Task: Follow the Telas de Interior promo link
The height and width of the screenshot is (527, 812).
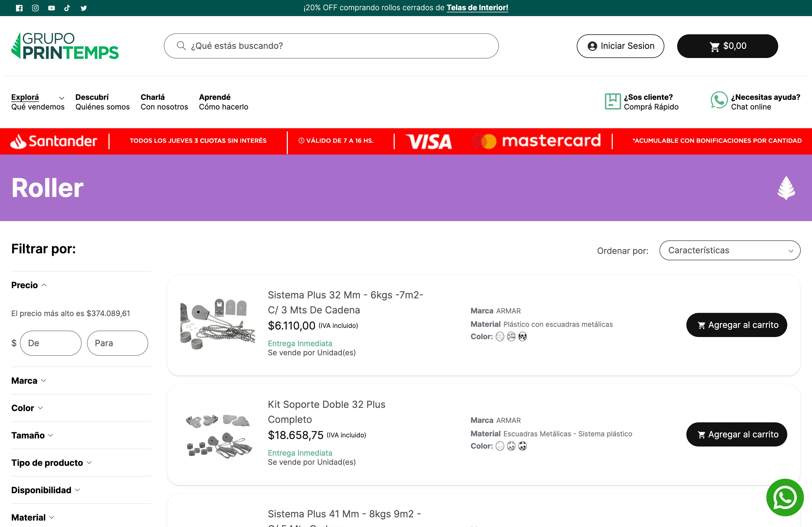Action: pyautogui.click(x=477, y=8)
